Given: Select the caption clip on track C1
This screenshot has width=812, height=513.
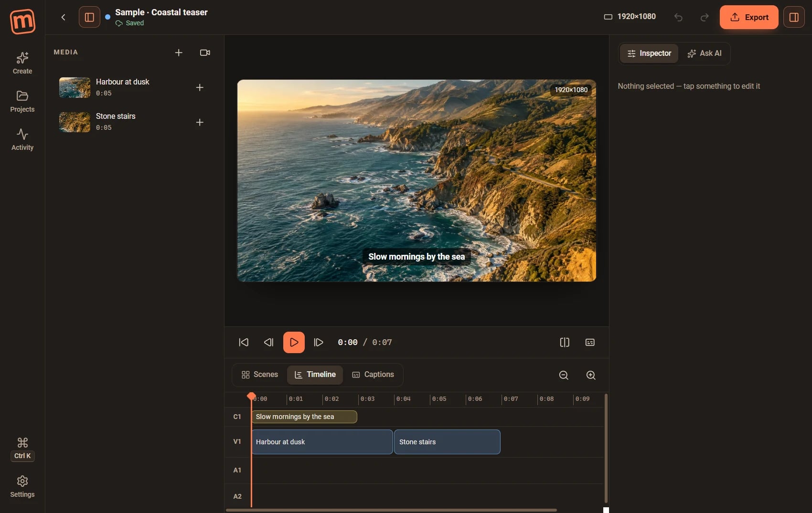Looking at the screenshot, I should (304, 417).
